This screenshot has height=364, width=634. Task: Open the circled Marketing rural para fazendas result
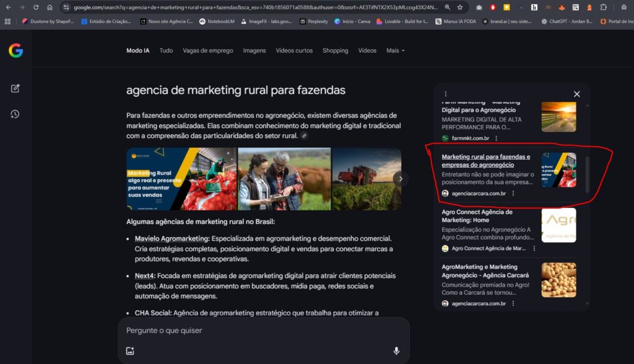(486, 160)
